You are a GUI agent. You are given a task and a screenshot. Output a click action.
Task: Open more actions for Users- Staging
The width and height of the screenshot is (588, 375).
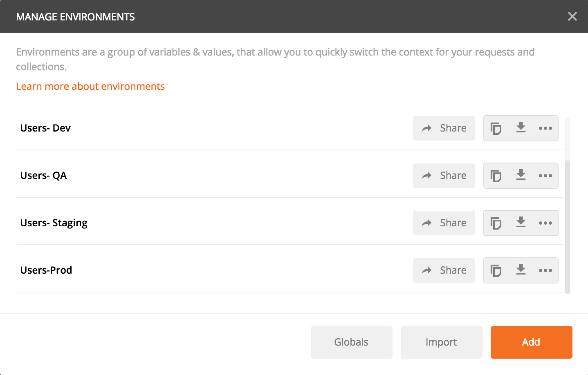(545, 223)
